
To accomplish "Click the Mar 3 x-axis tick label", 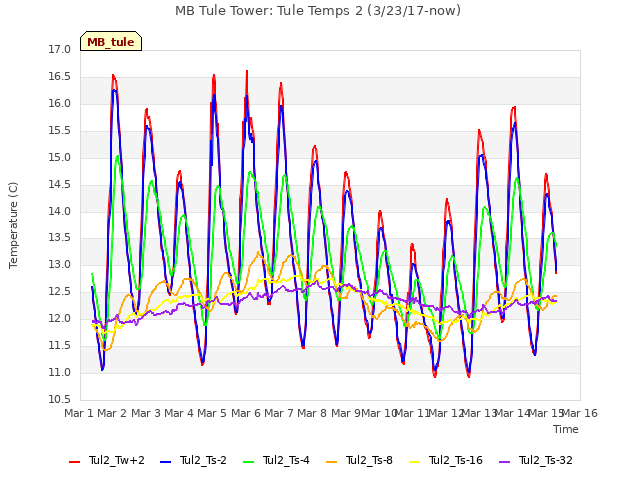I will 146,413.
